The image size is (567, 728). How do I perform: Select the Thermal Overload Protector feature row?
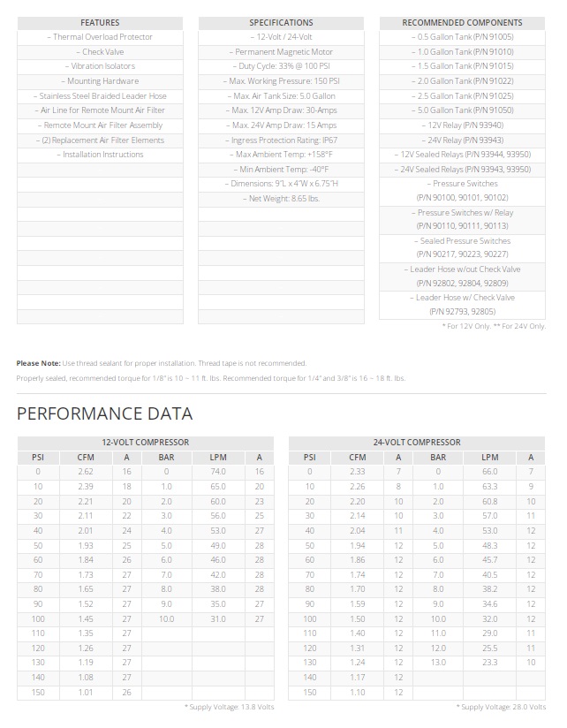point(100,37)
